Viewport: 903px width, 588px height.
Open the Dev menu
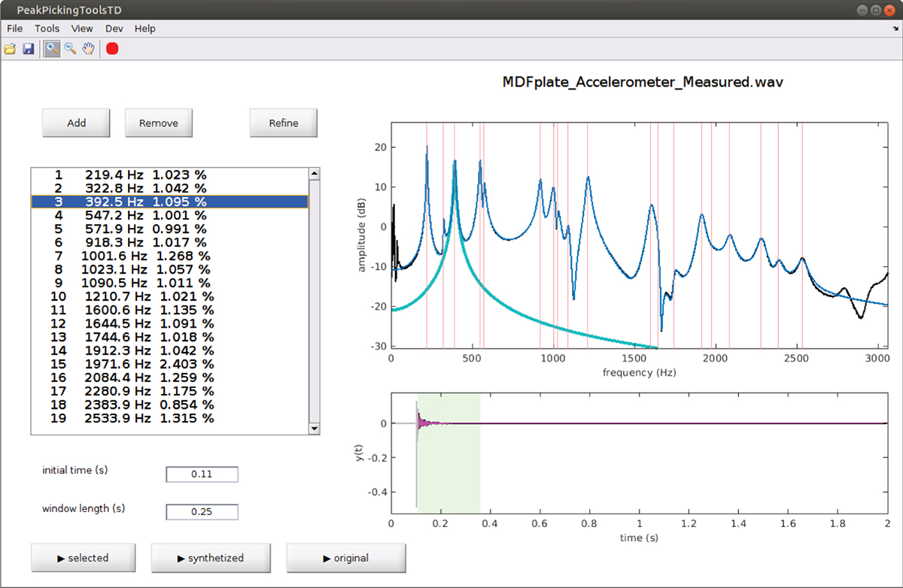[114, 29]
